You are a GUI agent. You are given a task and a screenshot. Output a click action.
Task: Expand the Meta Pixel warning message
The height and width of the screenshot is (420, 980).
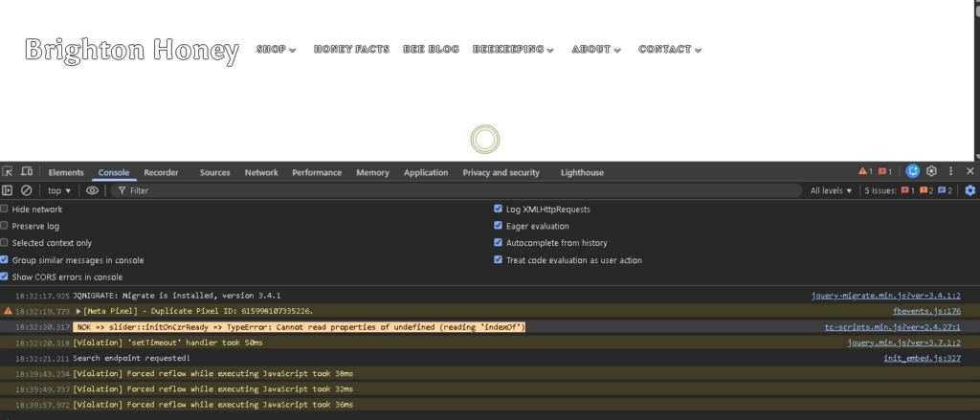(78, 311)
